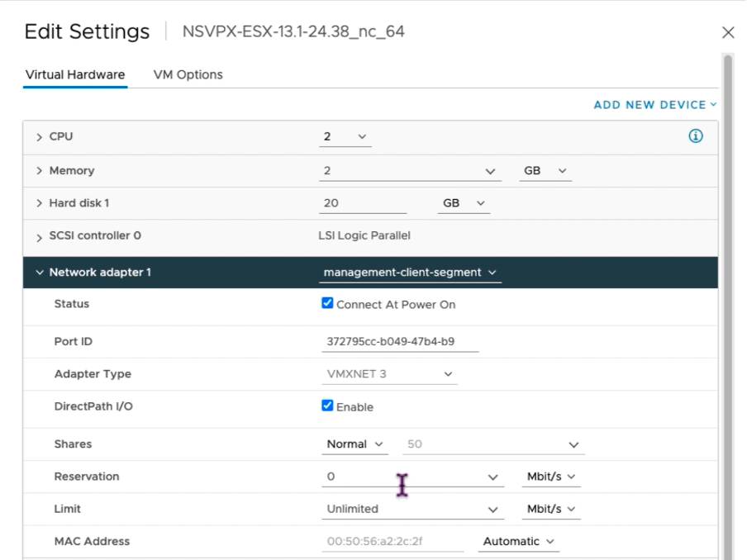747x560 pixels.
Task: Switch to the VM Options tab
Action: (188, 75)
